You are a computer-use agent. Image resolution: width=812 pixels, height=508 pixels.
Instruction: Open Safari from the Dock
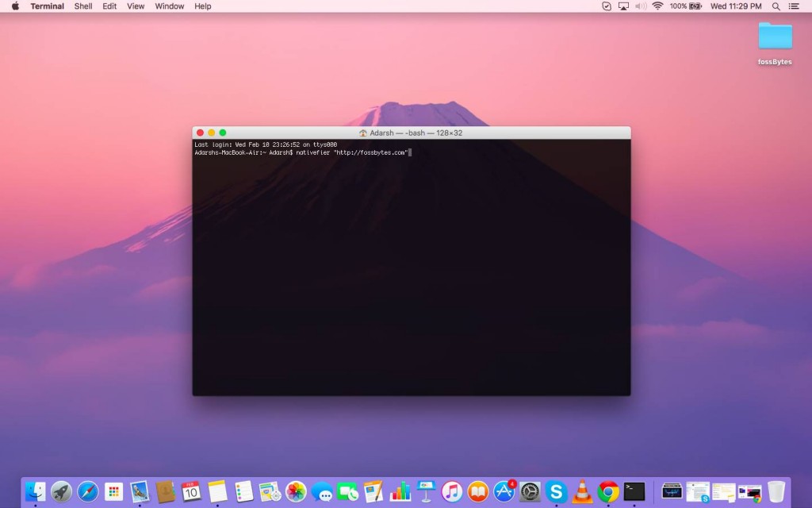click(x=88, y=492)
